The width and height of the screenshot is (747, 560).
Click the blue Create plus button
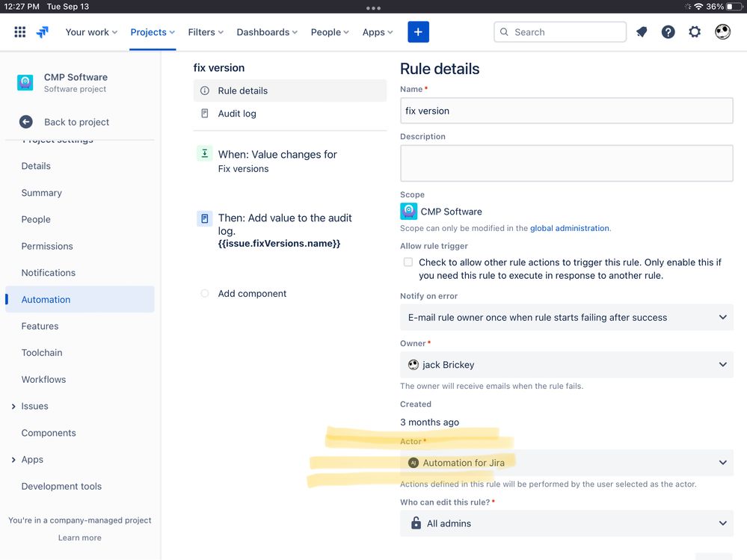click(x=418, y=32)
